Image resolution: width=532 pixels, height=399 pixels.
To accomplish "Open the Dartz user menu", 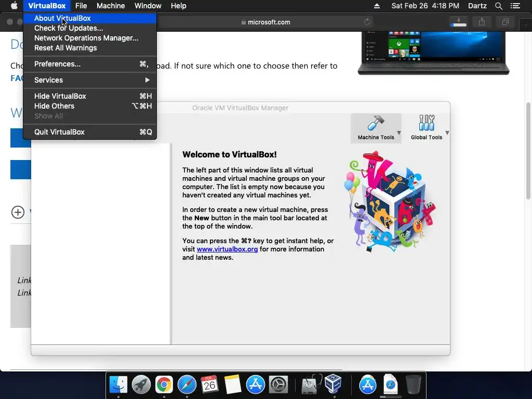I will (x=477, y=6).
